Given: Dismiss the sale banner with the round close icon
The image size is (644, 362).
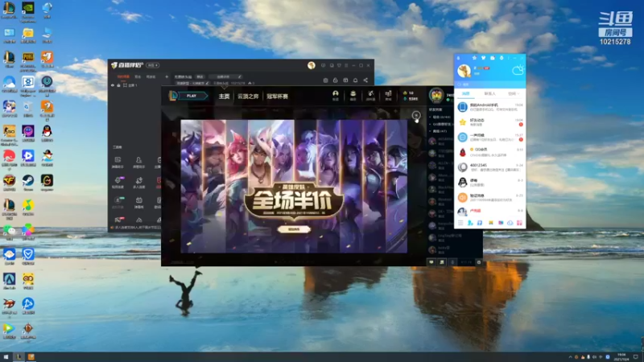Looking at the screenshot, I should (x=416, y=115).
